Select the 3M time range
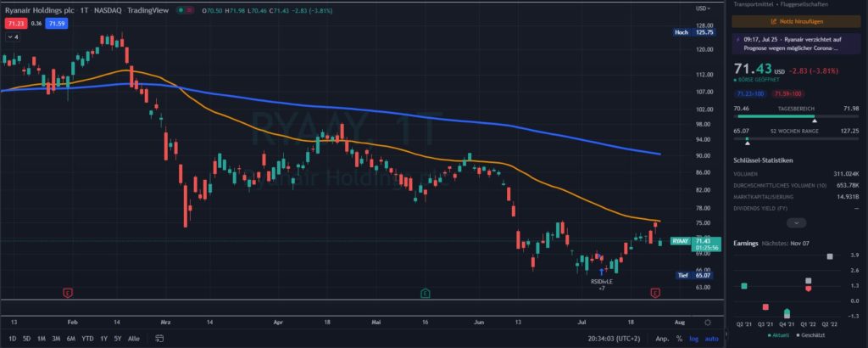This screenshot has width=868, height=348. tap(56, 339)
